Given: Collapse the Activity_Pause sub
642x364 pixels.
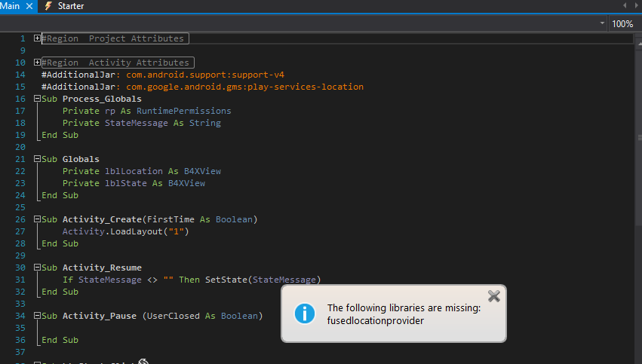Looking at the screenshot, I should coord(38,316).
